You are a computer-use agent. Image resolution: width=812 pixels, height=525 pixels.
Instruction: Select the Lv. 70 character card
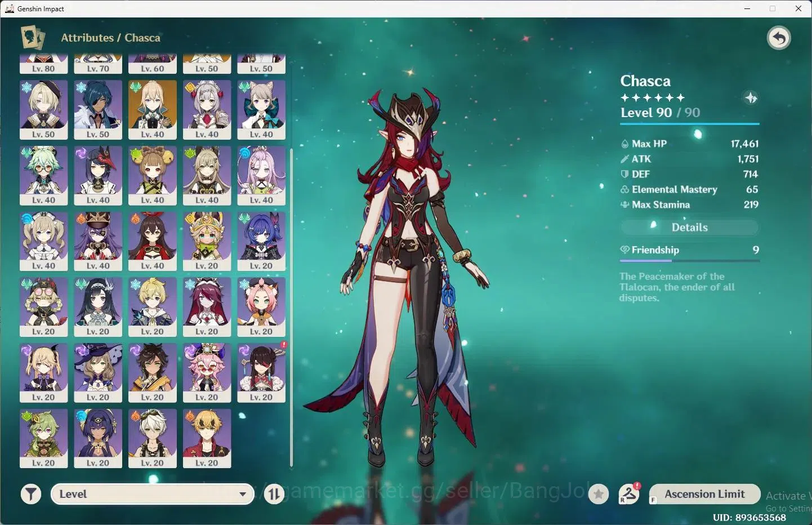pos(98,64)
